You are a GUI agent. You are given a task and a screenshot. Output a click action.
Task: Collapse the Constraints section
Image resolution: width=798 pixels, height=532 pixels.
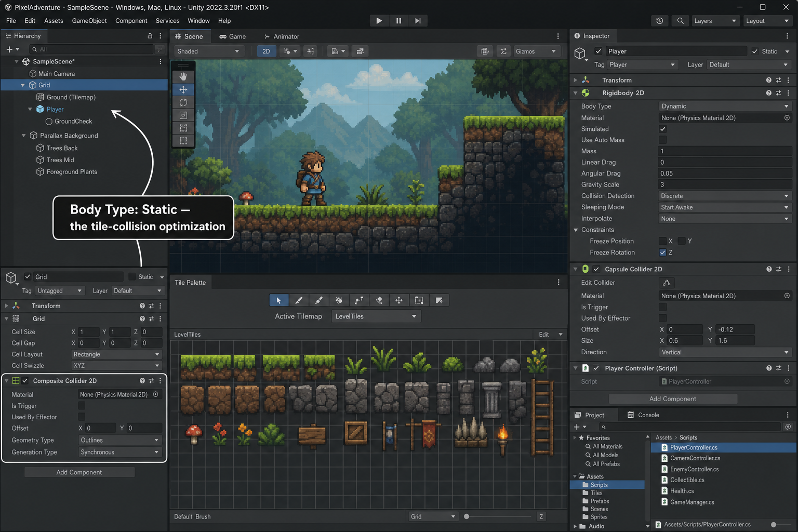[576, 230]
